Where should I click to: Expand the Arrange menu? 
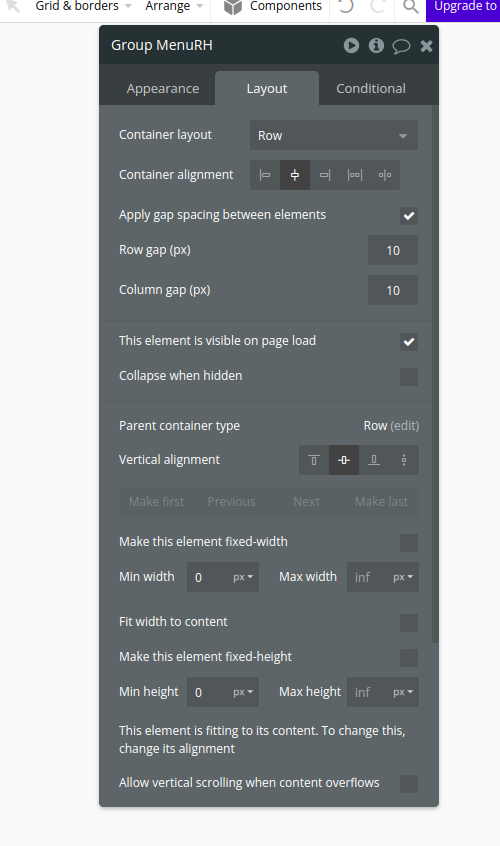point(174,6)
